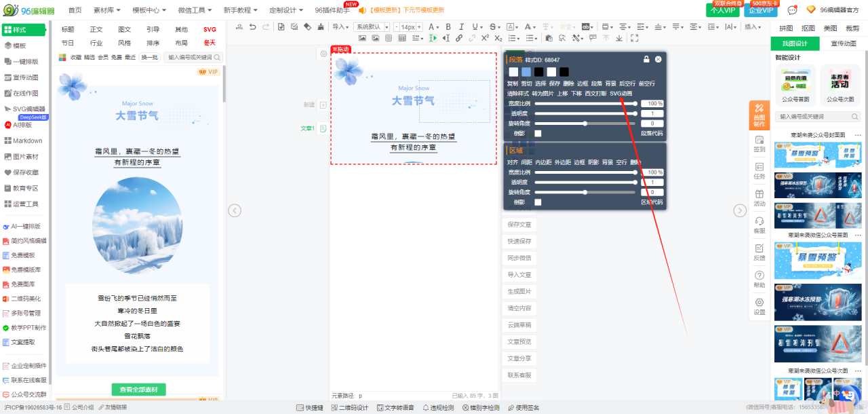
Task: Switch to the SVG style category tab
Action: [210, 30]
